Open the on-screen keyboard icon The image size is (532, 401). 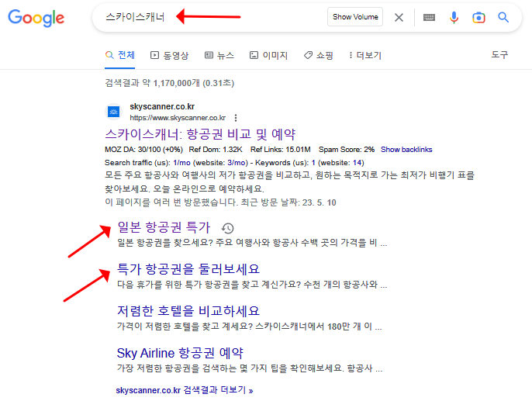(x=429, y=17)
